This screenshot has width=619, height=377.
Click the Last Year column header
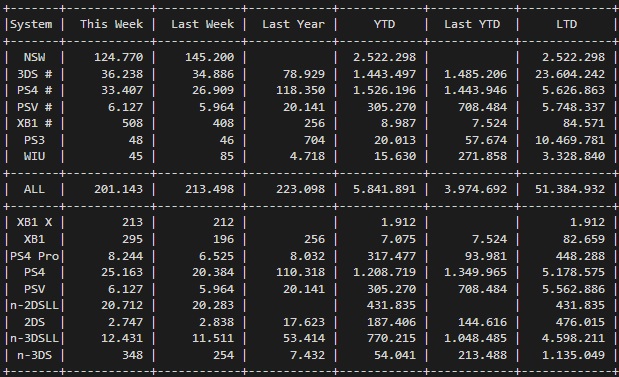[x=293, y=24]
